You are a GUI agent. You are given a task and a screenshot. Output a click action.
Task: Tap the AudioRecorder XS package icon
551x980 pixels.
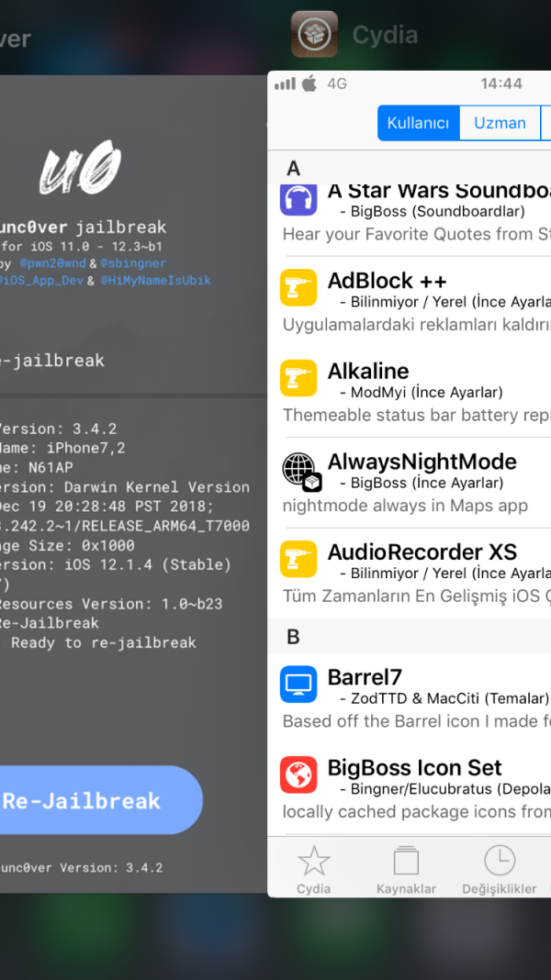click(x=298, y=559)
